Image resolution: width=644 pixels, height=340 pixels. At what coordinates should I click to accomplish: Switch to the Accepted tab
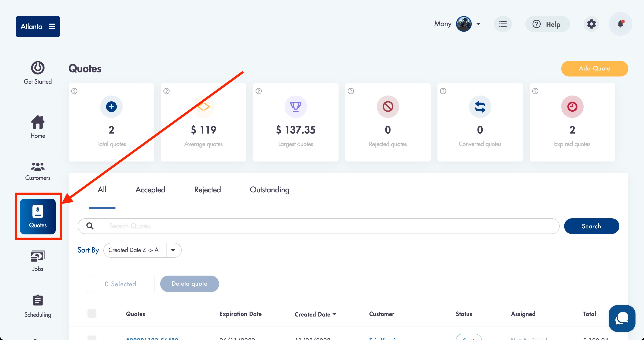(x=150, y=190)
